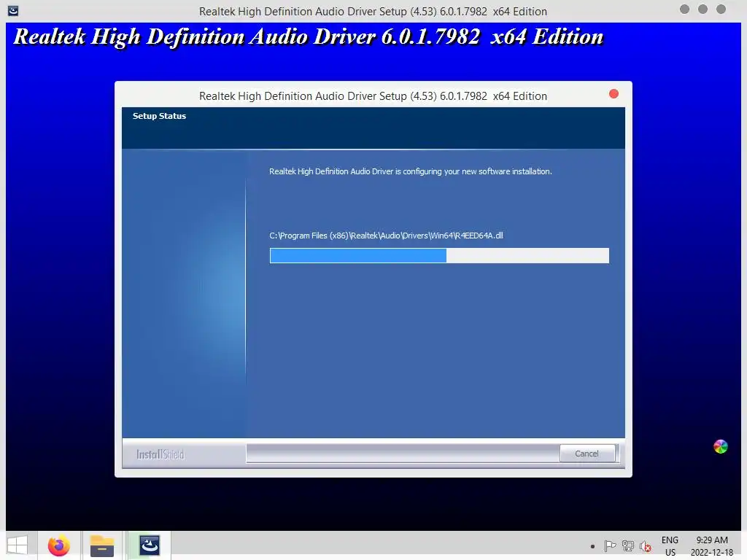Open the Action Center flag icon
Image resolution: width=747 pixels, height=560 pixels.
coord(610,546)
